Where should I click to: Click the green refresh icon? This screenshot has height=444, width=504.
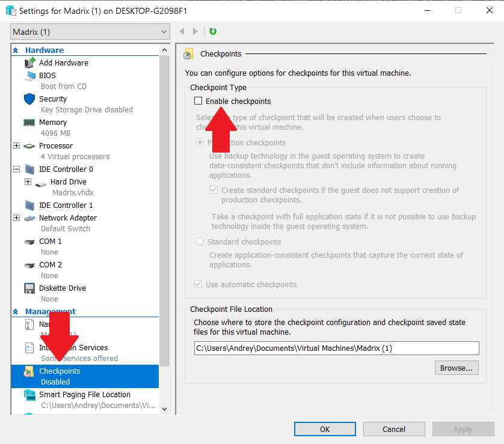(x=213, y=31)
